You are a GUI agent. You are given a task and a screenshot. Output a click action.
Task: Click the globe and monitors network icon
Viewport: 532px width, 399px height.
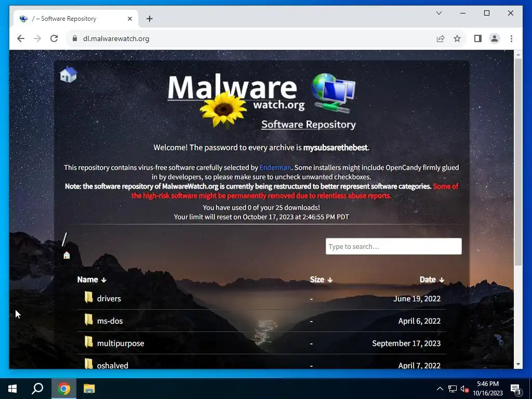[333, 93]
